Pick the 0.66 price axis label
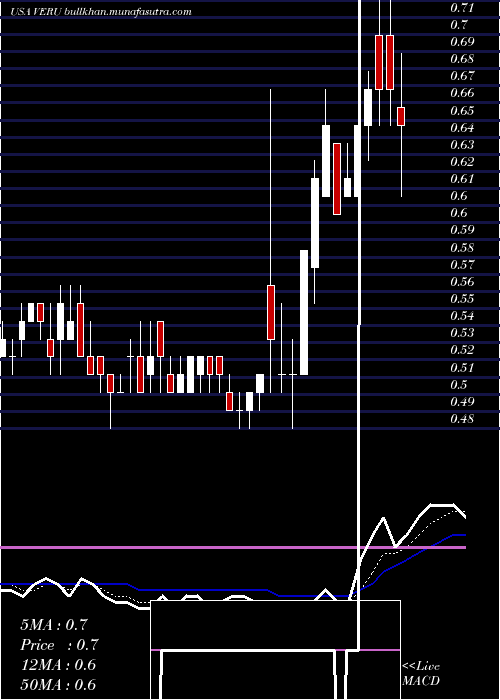 point(462,93)
